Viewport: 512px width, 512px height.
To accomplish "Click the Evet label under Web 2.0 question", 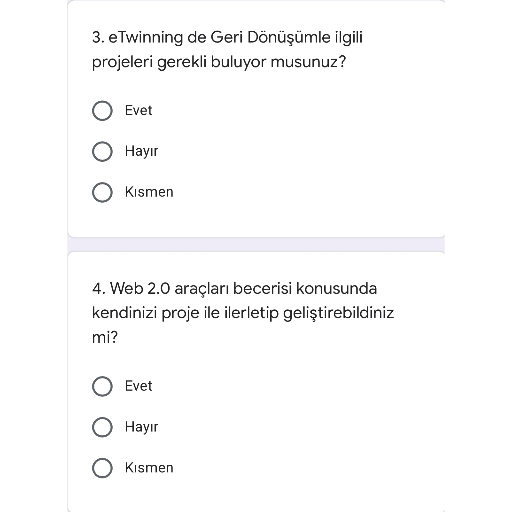I will click(138, 386).
